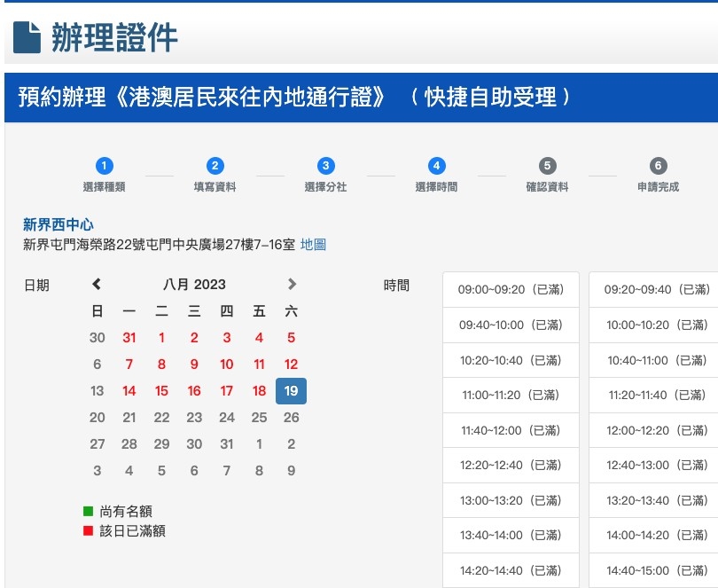Select the highlighted date 19
Screen dimensions: 718x588
pyautogui.click(x=291, y=390)
